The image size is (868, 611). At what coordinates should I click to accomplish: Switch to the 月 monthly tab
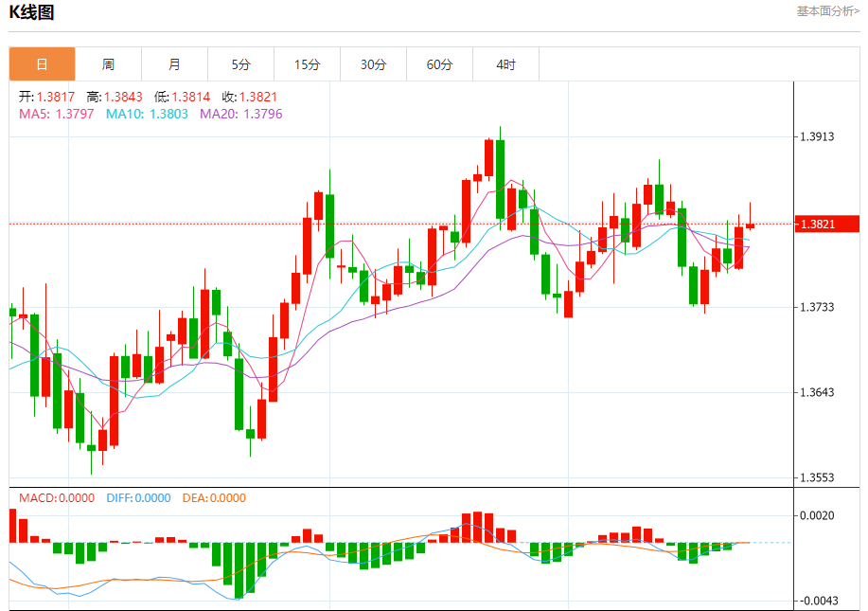(174, 64)
